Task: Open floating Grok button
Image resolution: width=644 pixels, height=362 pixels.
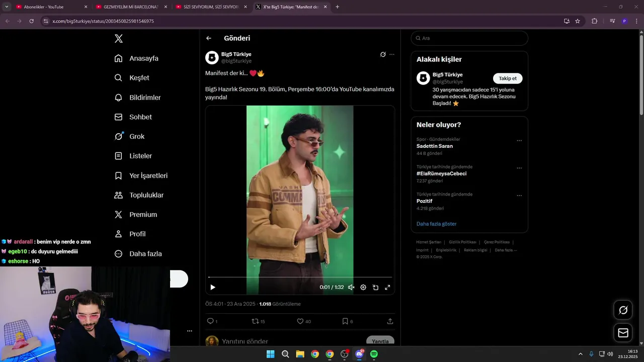Action: (x=623, y=310)
